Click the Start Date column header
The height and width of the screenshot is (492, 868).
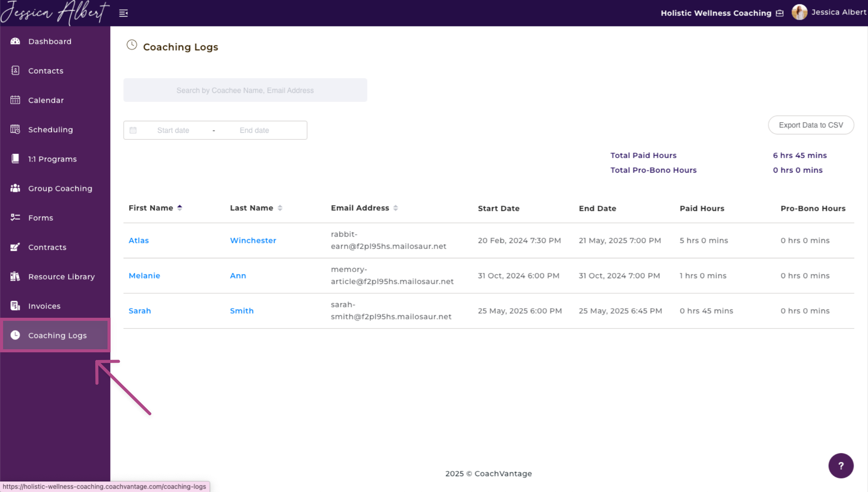[x=499, y=208]
